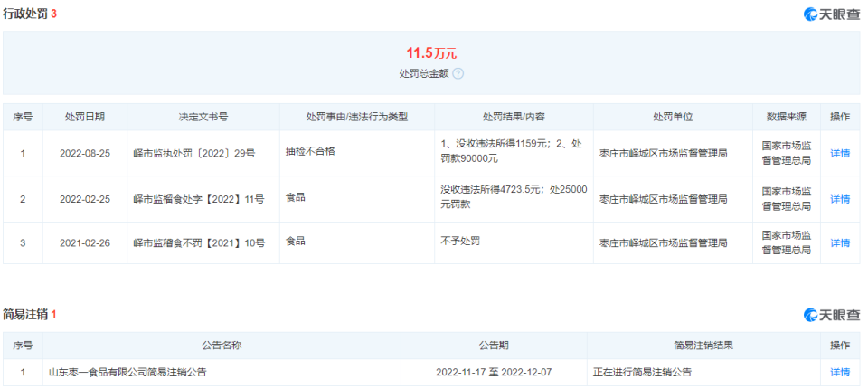Click the 处罚事由/违法行为类型 column header
The height and width of the screenshot is (389, 868).
click(x=357, y=117)
